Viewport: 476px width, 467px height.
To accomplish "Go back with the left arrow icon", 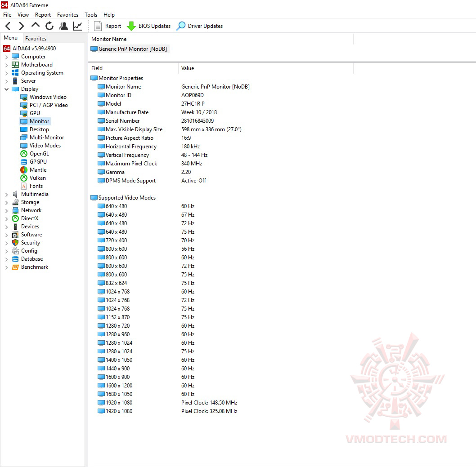I will coord(8,26).
